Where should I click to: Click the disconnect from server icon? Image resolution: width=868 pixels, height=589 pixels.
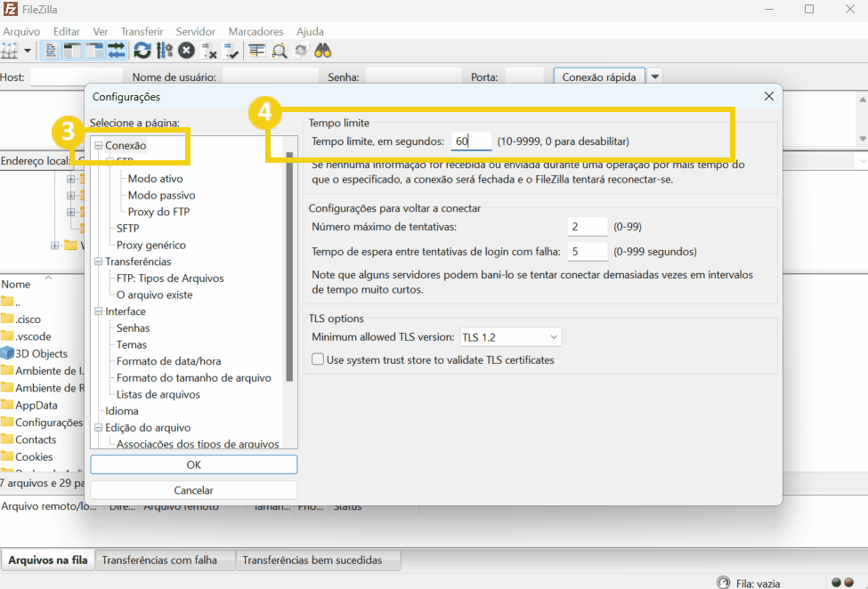click(208, 52)
